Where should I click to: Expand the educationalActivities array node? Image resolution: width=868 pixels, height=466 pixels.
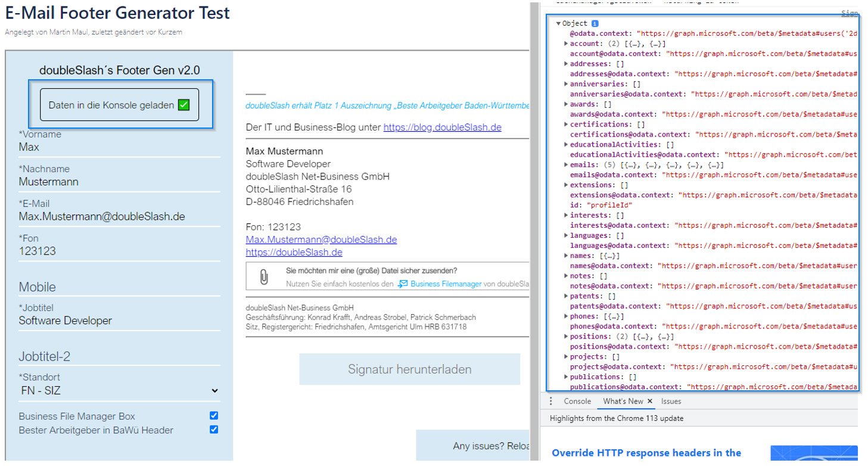coord(566,145)
